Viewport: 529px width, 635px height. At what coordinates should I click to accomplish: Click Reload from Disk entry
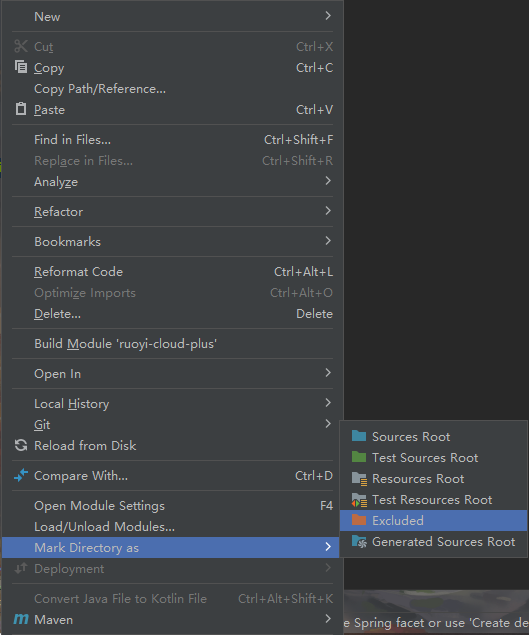pos(173,446)
